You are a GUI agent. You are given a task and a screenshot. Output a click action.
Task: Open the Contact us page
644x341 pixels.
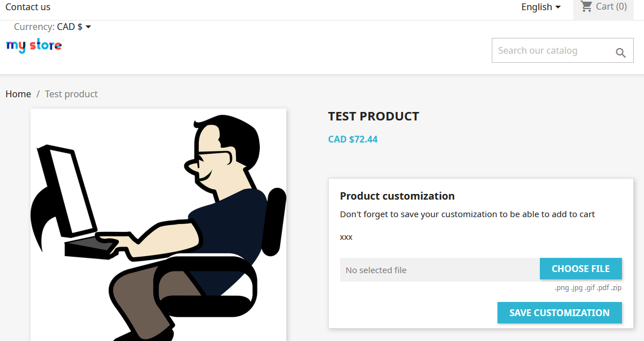[x=28, y=7]
